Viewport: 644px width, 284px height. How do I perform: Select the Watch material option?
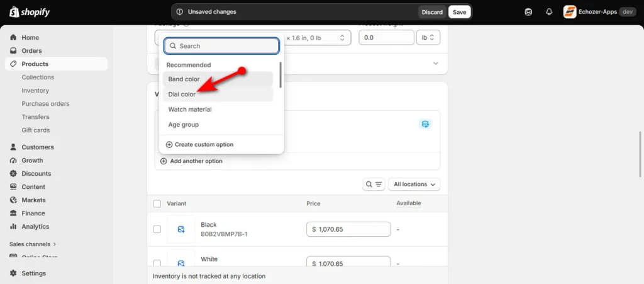click(218, 110)
